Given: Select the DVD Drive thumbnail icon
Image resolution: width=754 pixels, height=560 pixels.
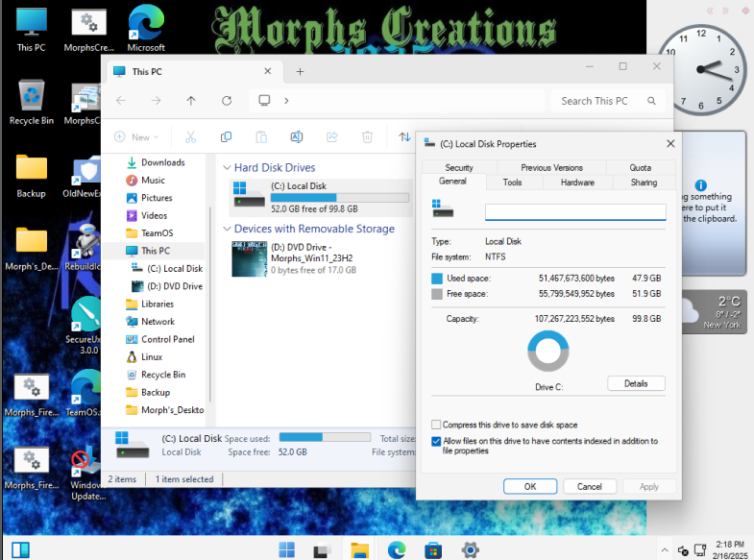Looking at the screenshot, I should [x=249, y=258].
